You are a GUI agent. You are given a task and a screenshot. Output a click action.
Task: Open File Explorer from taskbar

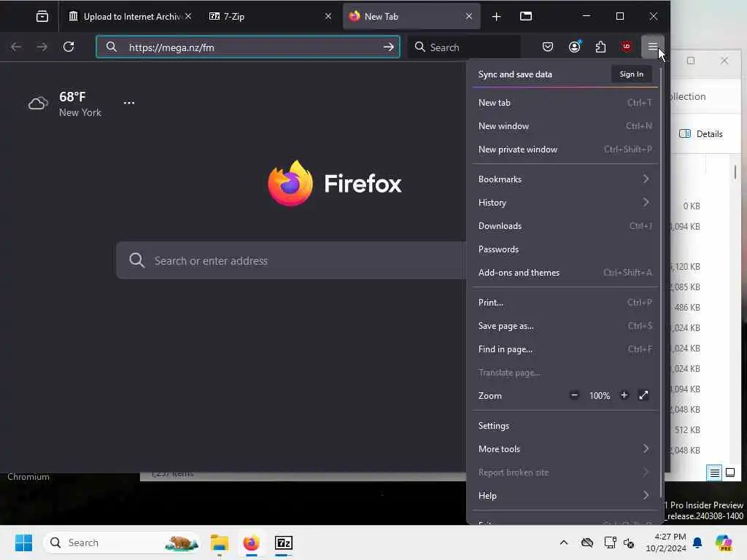(220, 542)
